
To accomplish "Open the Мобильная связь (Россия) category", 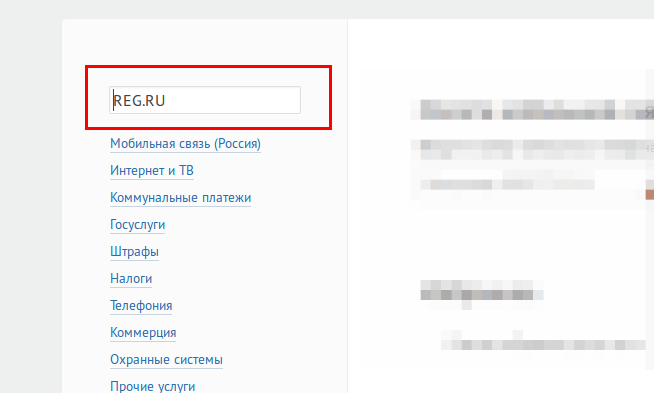I will point(185,144).
